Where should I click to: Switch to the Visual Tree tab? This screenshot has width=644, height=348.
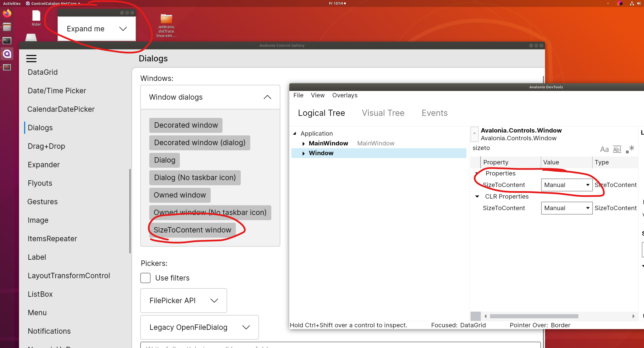pyautogui.click(x=383, y=113)
